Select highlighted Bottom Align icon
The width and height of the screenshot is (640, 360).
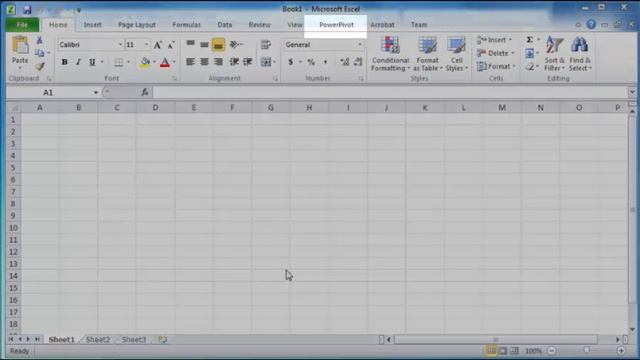pos(218,44)
